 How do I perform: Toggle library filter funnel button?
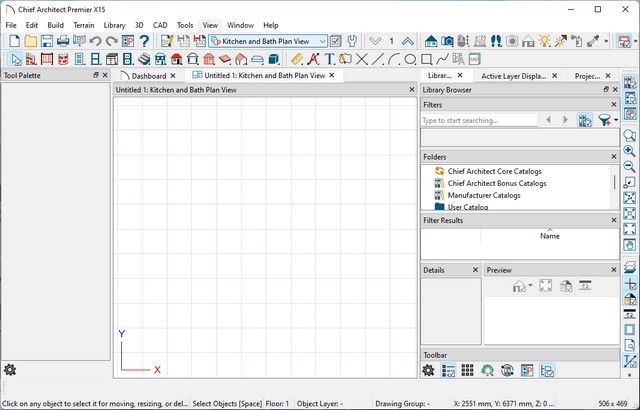click(x=604, y=120)
